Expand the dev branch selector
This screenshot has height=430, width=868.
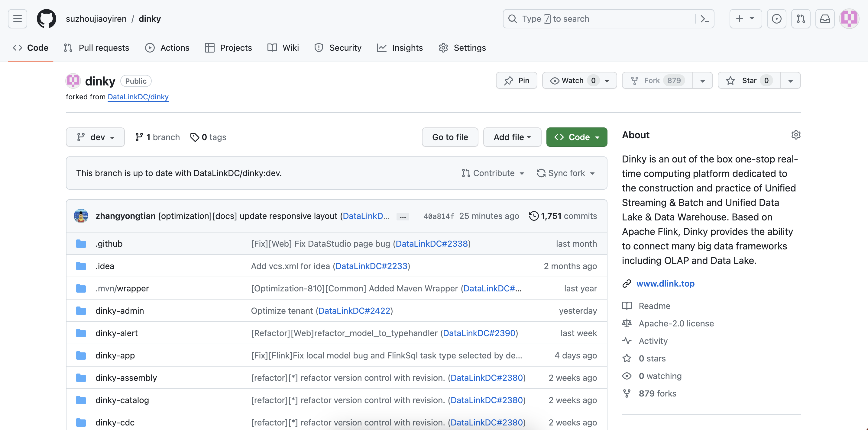pyautogui.click(x=95, y=137)
